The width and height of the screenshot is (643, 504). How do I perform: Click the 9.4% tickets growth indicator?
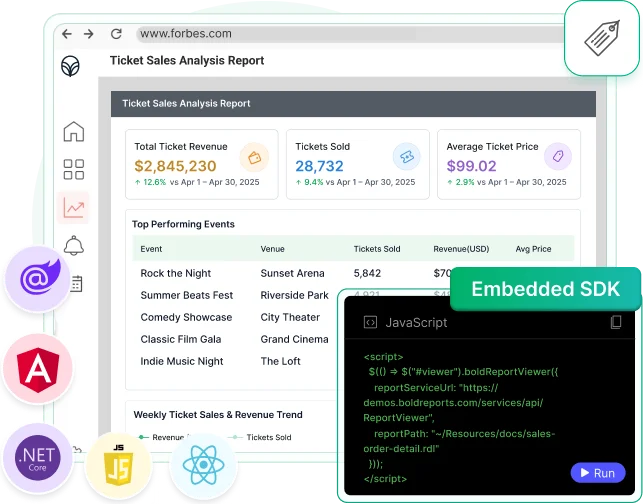(310, 182)
